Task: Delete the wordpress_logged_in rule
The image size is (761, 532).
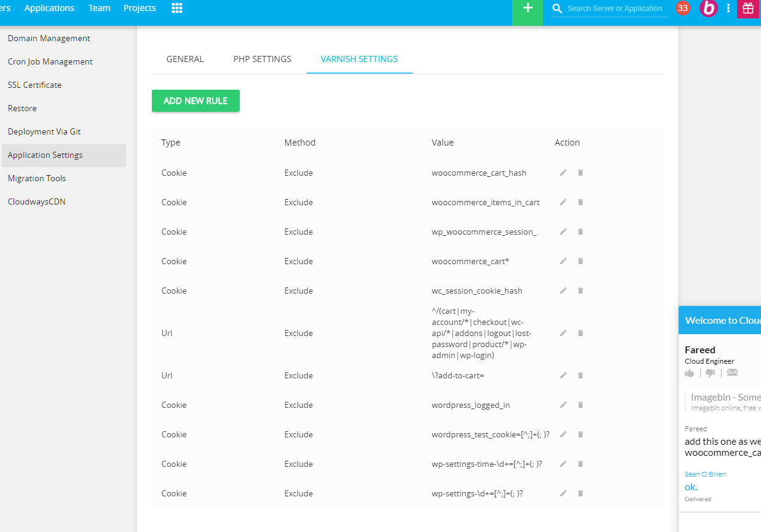Action: 580,405
